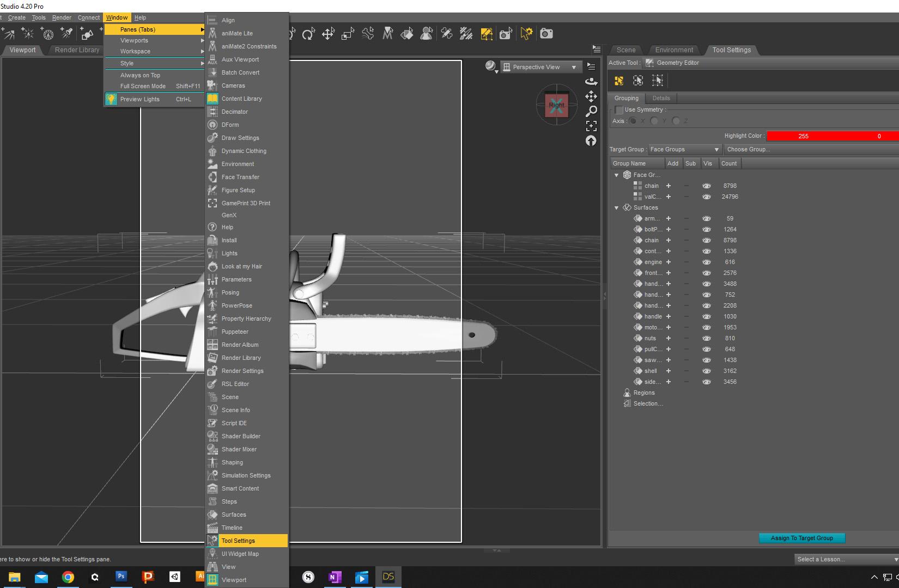Click the Group Name column header
This screenshot has height=588, width=899.
tap(637, 163)
